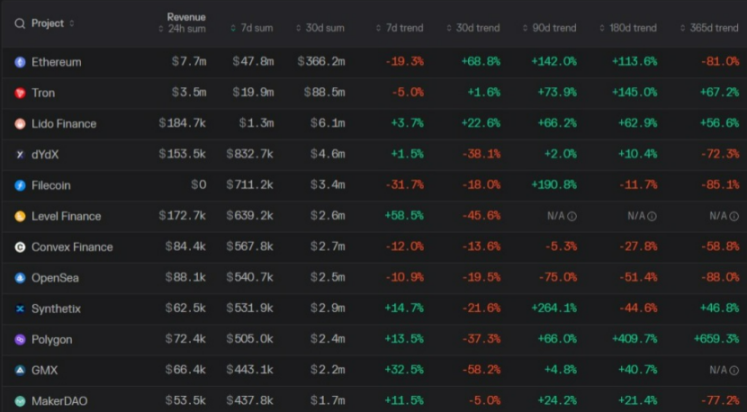
Task: Click Tron 7d sum $19.9m
Action: click(253, 92)
